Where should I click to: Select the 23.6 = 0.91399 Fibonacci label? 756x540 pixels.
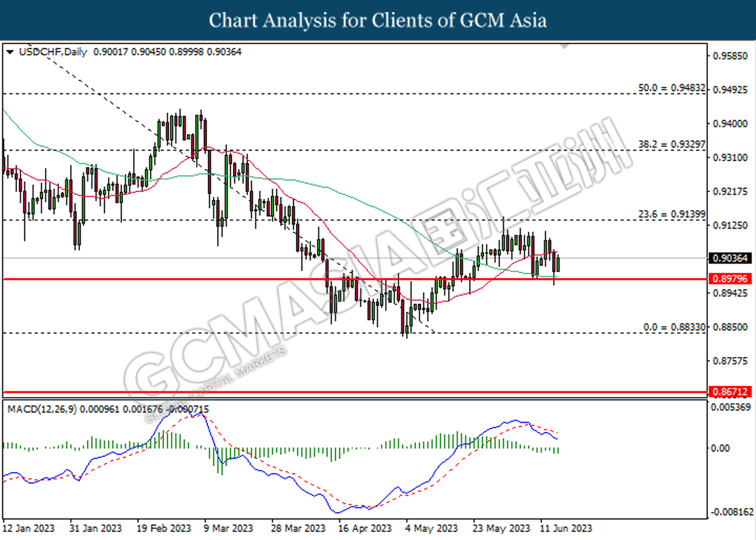tap(671, 214)
